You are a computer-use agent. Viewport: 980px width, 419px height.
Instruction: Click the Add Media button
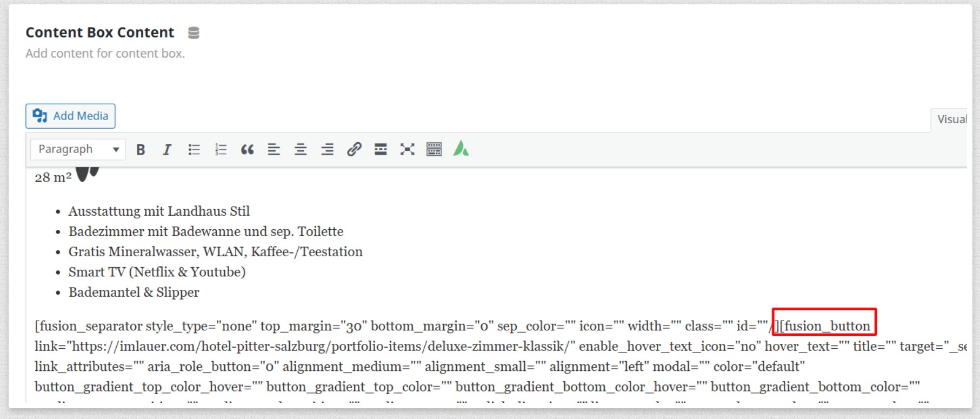tap(70, 116)
